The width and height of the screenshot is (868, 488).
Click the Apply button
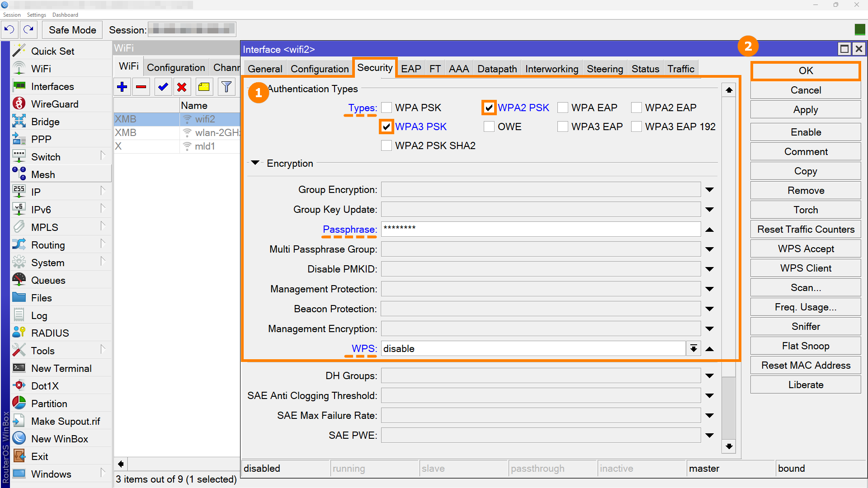coord(806,110)
